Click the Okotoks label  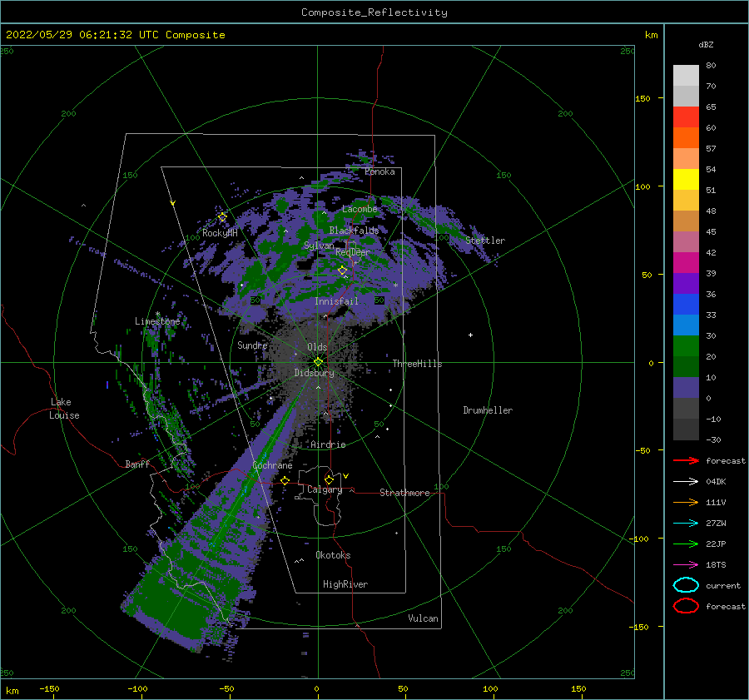tap(334, 555)
